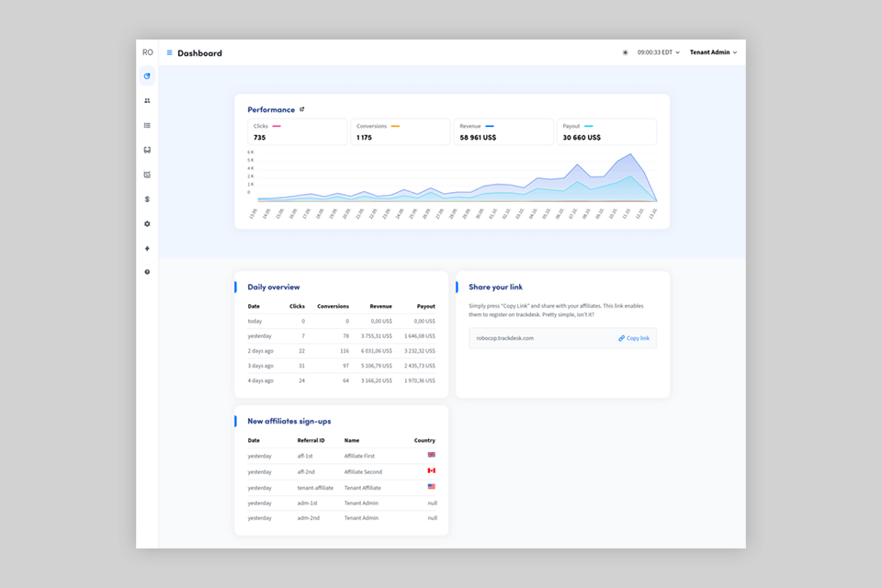Image resolution: width=882 pixels, height=588 pixels.
Task: Click the 30 660 US$ payout total
Action: coord(582,137)
